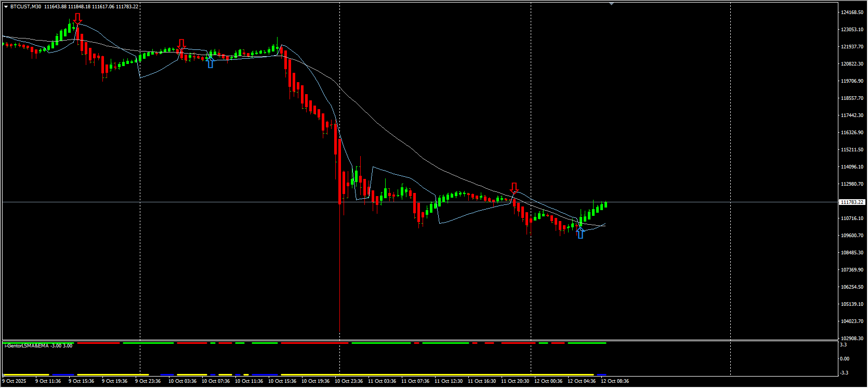
Task: Click price level 117442.30 on the scale
Action: coord(852,115)
